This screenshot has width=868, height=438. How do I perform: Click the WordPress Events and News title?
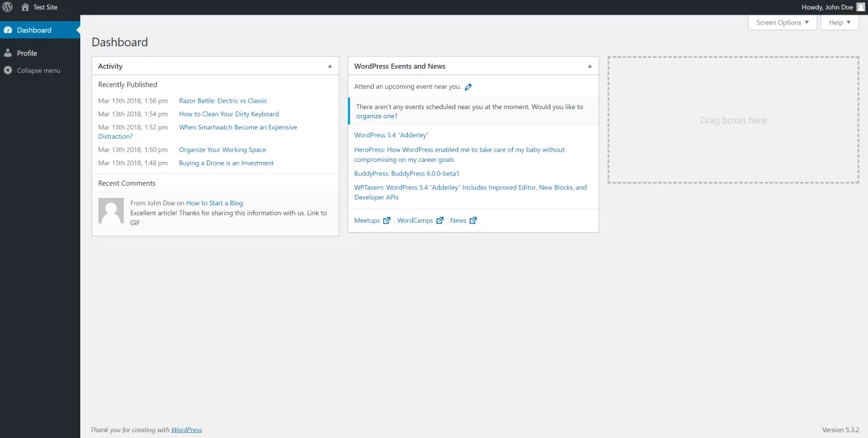click(400, 66)
